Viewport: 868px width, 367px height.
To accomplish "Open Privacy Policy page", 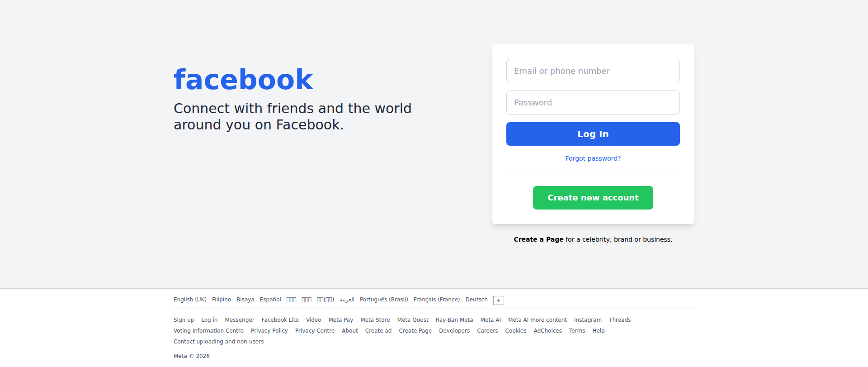I will (x=269, y=331).
